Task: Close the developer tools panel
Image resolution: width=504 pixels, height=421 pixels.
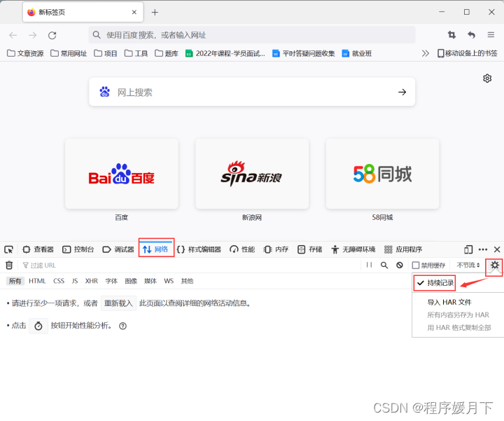Action: pyautogui.click(x=497, y=249)
